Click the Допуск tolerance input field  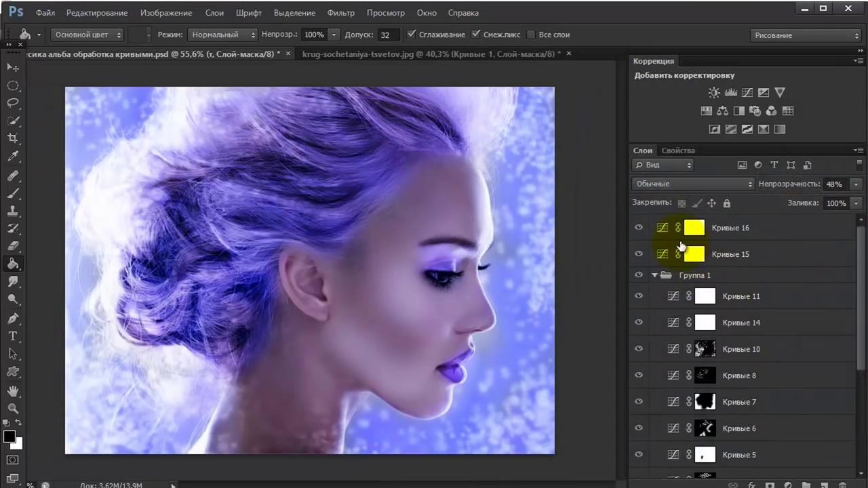(388, 35)
